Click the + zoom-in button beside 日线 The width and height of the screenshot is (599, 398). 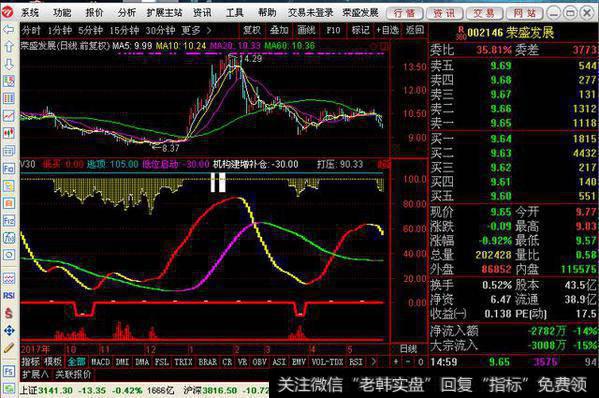tap(396, 361)
